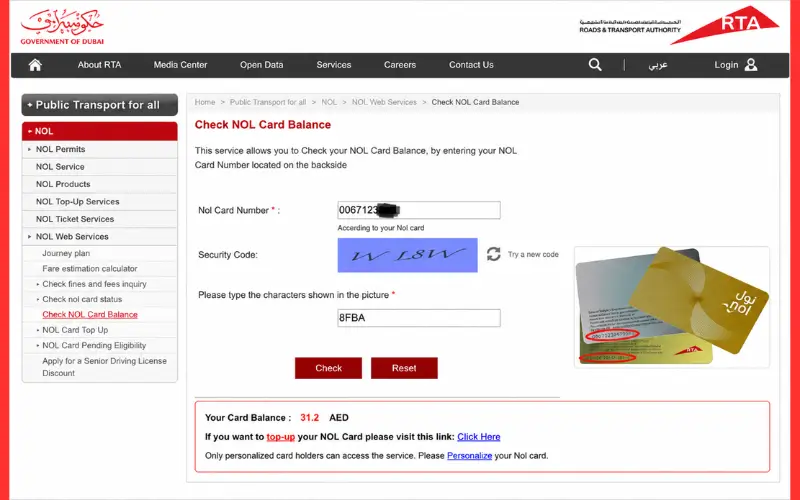Viewport: 800px width, 500px height.
Task: Open Services menu
Action: 334,65
